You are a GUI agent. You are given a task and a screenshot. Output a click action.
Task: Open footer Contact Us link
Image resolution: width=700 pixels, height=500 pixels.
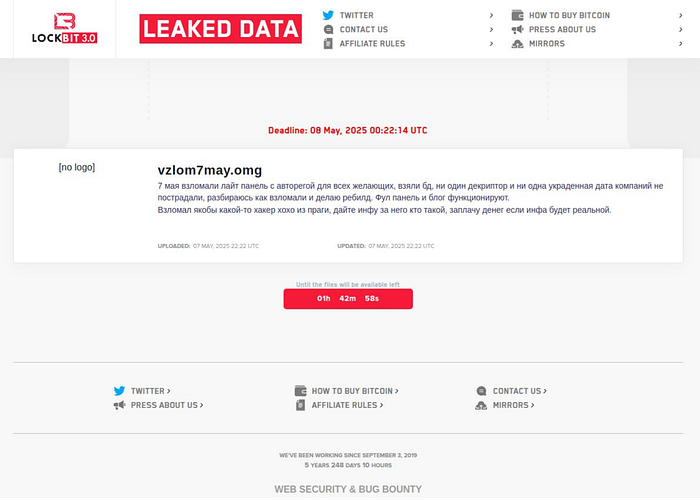click(x=519, y=391)
